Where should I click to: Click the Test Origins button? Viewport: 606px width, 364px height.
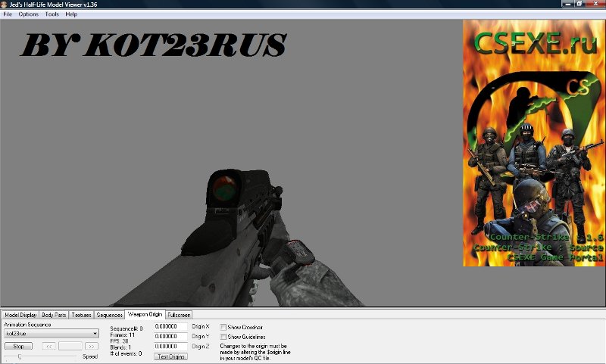(171, 356)
